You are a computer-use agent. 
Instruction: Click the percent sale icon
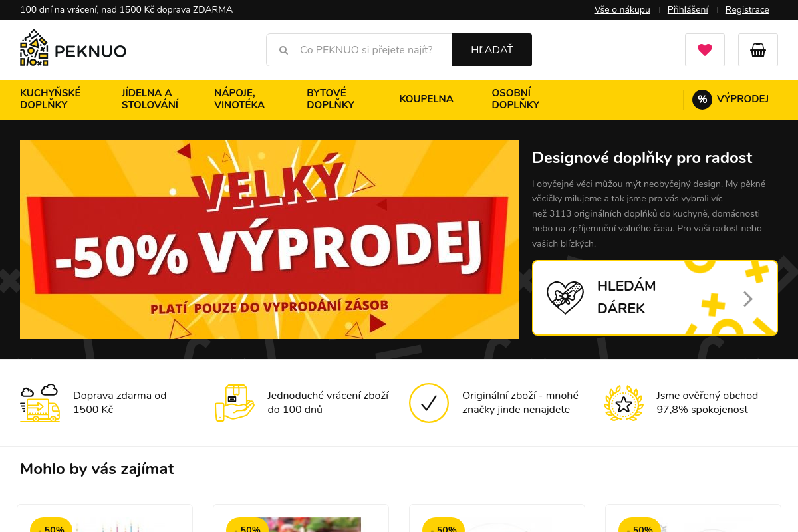tap(702, 100)
